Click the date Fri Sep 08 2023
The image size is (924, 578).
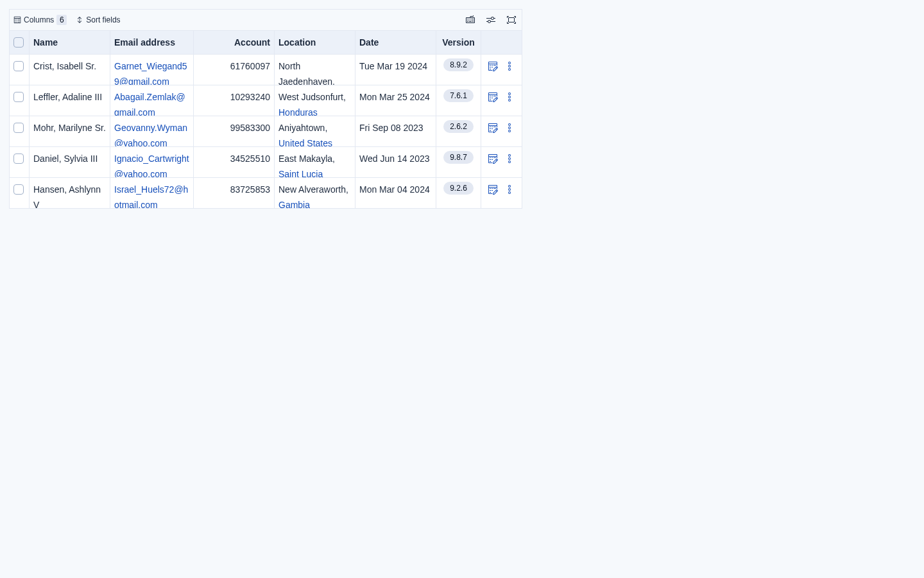coord(391,128)
